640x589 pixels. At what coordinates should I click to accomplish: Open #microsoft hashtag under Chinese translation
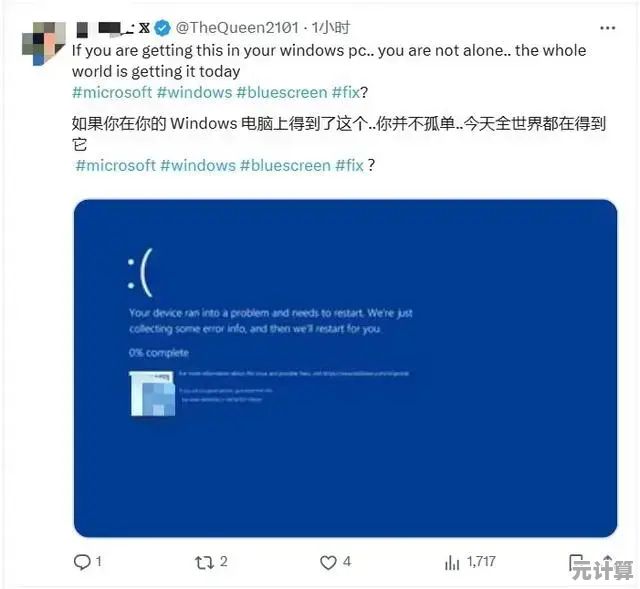pyautogui.click(x=116, y=166)
